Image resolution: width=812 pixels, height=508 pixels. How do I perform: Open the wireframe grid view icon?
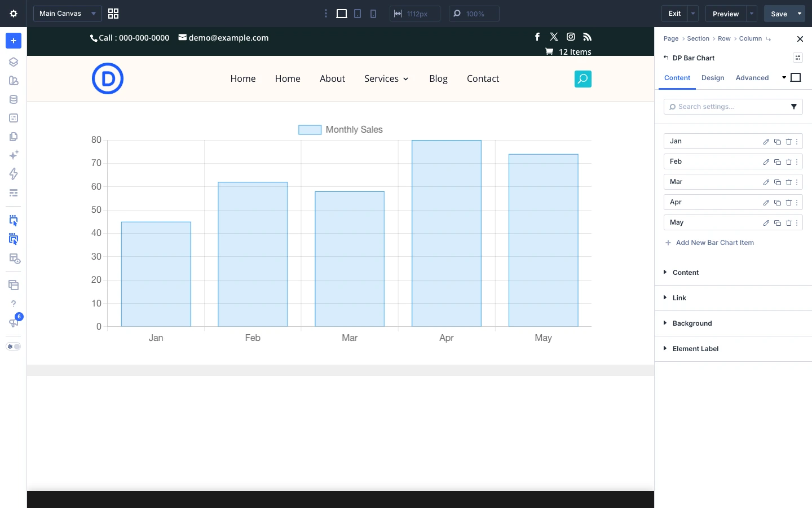pyautogui.click(x=113, y=14)
